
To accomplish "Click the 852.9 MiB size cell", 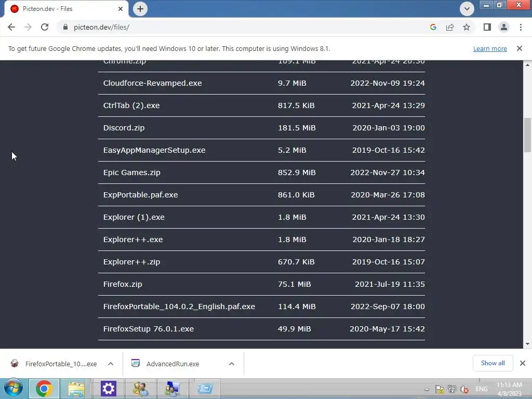I will (297, 172).
